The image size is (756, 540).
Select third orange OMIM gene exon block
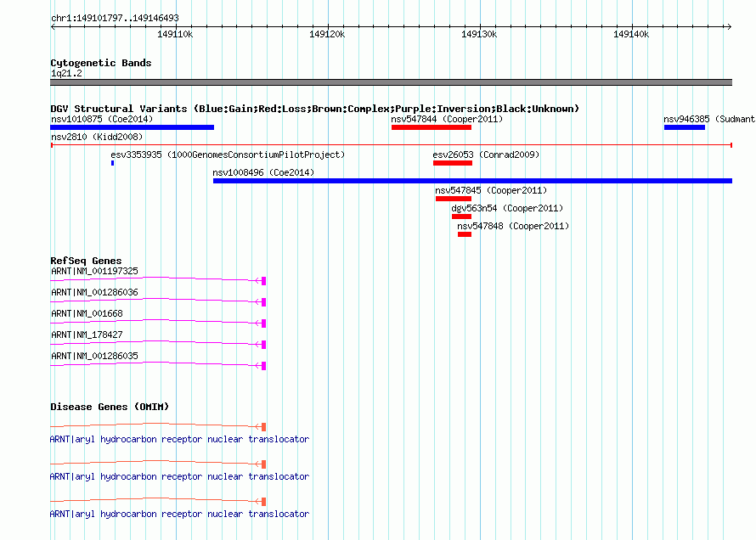263,502
